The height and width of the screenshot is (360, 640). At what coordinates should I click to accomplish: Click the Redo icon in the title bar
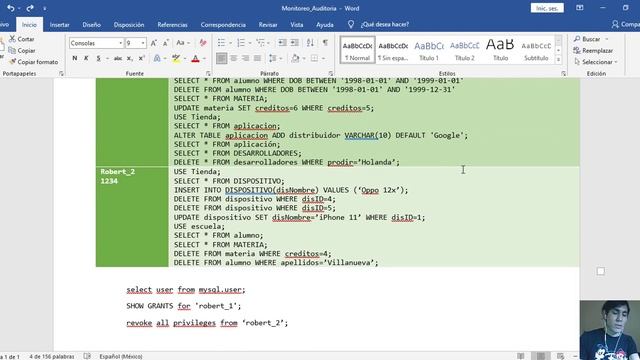click(x=30, y=8)
